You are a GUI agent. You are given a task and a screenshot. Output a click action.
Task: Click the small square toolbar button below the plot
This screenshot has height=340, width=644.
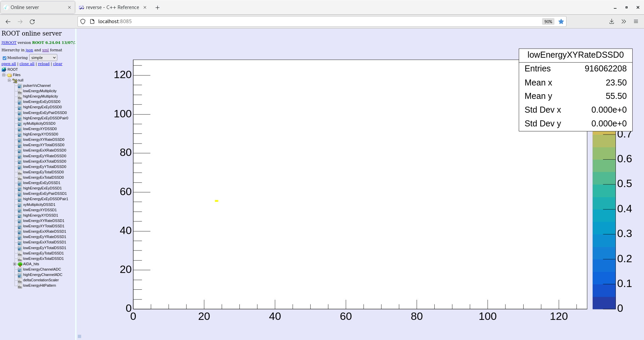click(79, 336)
